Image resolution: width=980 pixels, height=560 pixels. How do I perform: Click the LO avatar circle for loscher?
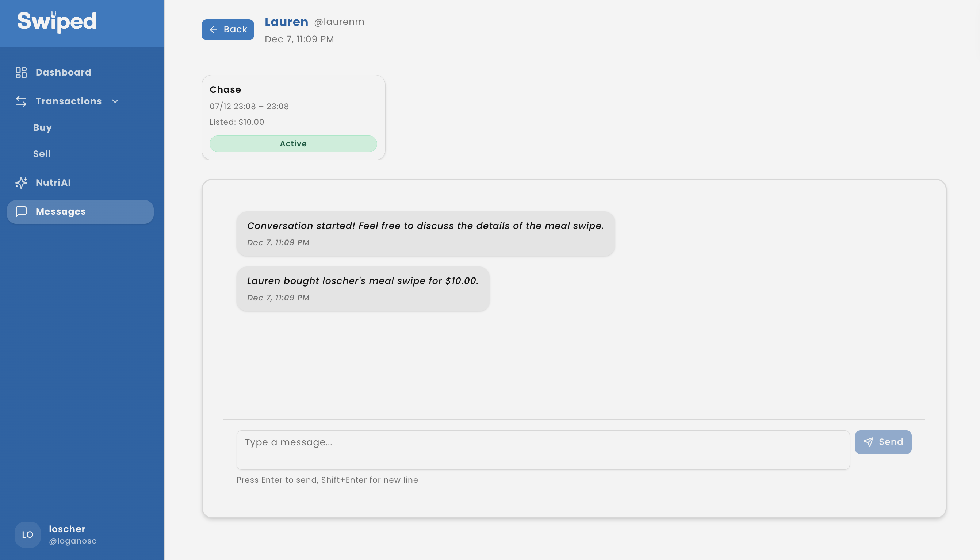27,534
